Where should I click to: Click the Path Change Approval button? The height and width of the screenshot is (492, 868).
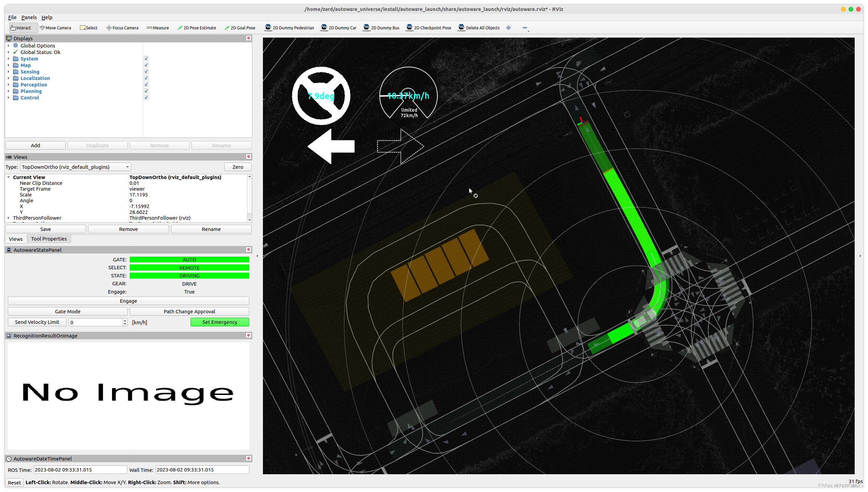pos(189,311)
